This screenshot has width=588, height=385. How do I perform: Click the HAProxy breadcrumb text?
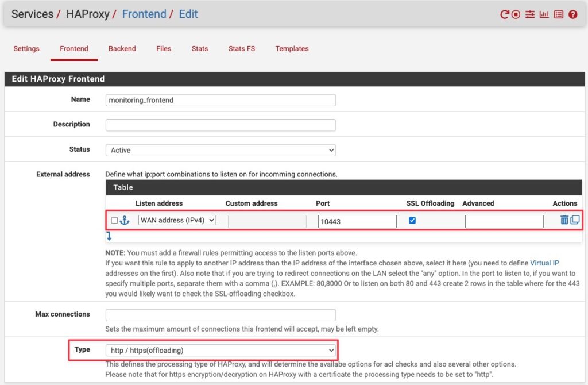[88, 14]
